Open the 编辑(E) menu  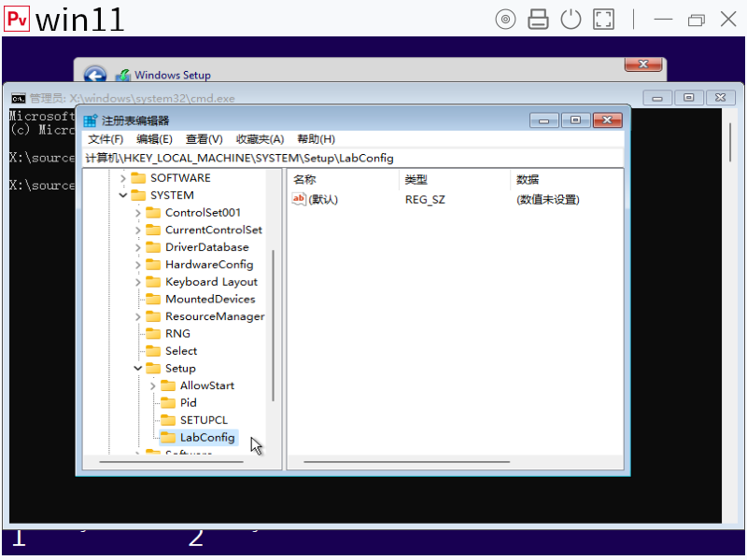(154, 139)
